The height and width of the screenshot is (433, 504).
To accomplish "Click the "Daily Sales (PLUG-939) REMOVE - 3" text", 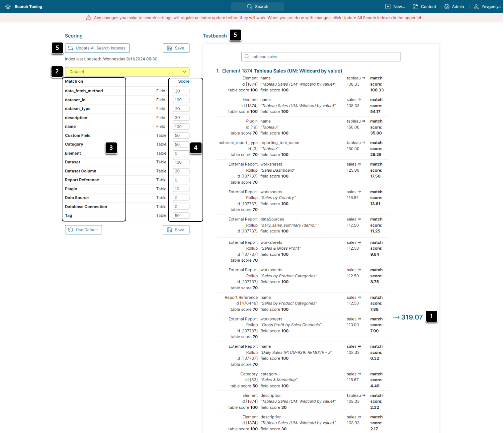I will (296, 353).
